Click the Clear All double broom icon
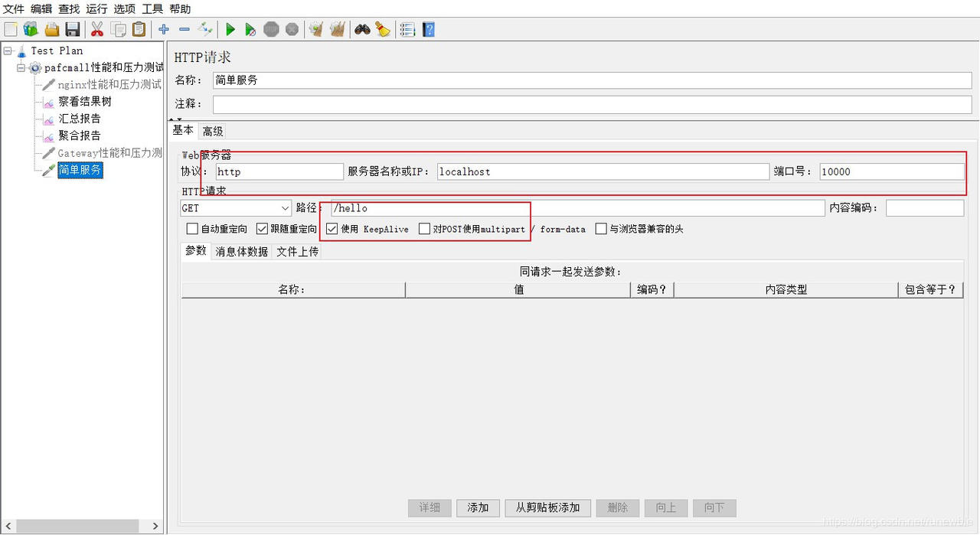The width and height of the screenshot is (980, 535). (x=337, y=29)
